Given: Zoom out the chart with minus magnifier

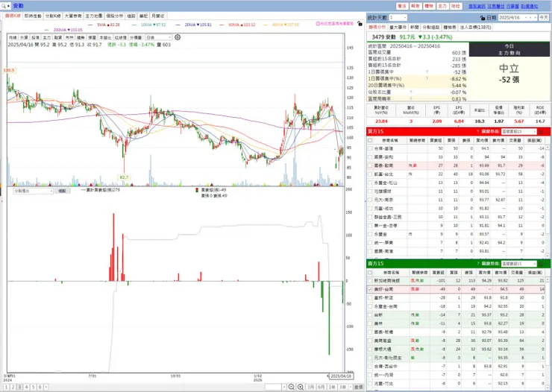Looking at the screenshot, I should tap(292, 387).
